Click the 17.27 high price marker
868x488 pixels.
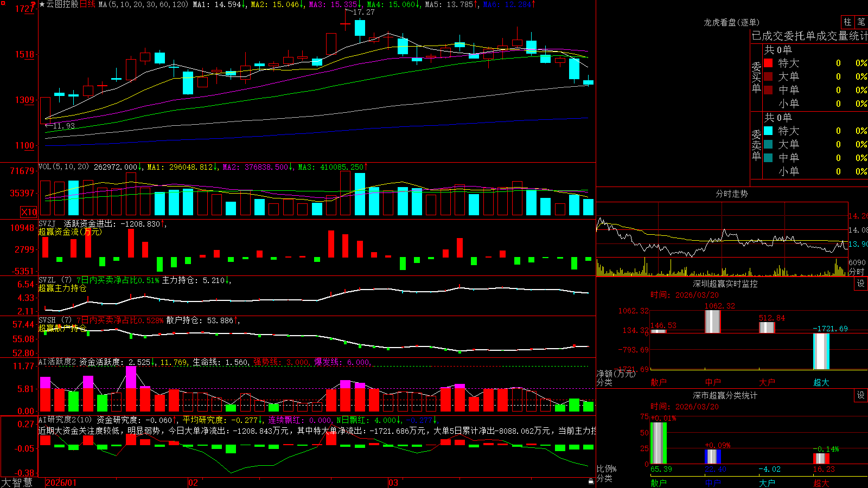(x=363, y=12)
